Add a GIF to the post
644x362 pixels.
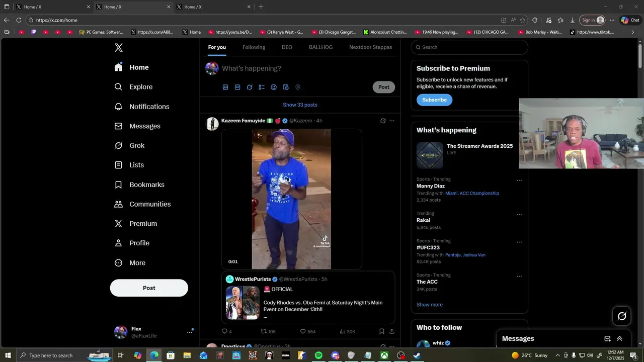[237, 87]
